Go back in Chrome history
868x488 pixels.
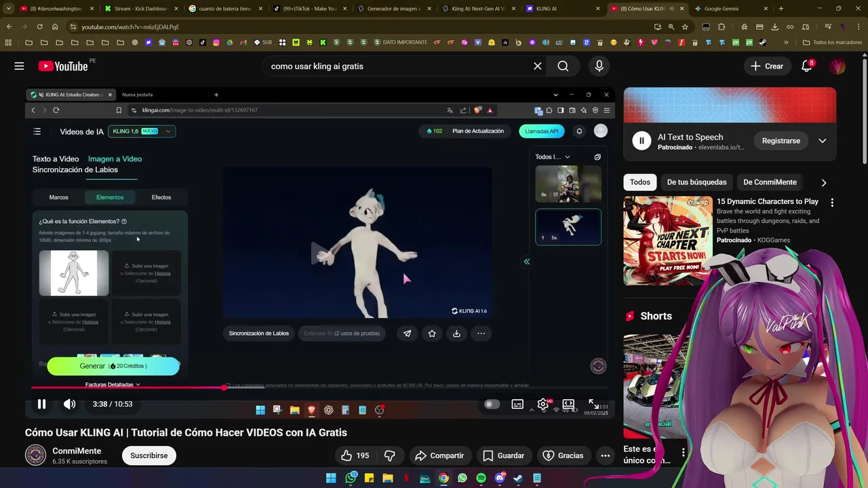(9, 26)
